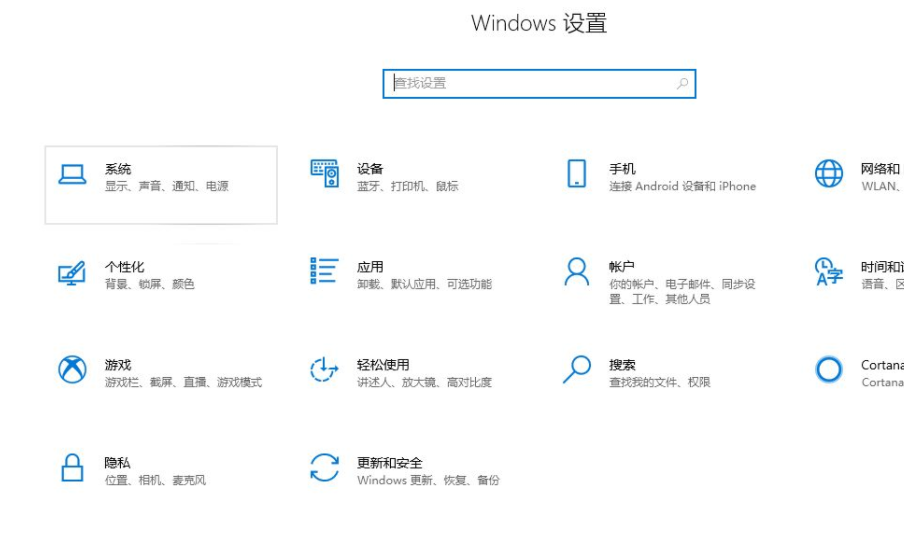
Task: Click the '更新和安全' tile title
Action: (390, 463)
